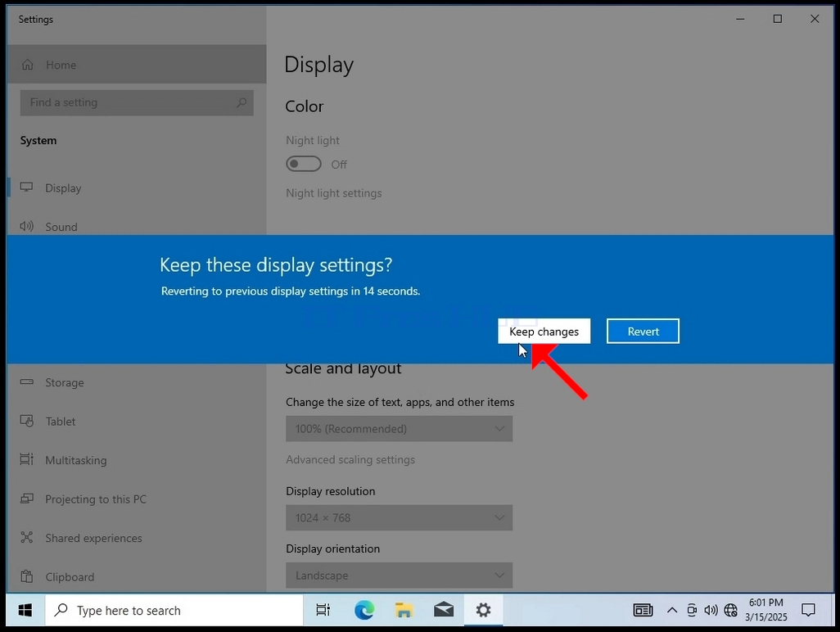Click the Multitasking icon in sidebar
840x632 pixels.
coord(26,459)
